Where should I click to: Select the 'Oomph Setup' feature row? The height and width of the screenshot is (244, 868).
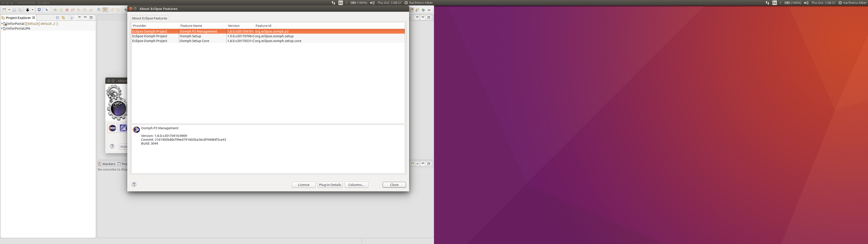(x=268, y=36)
